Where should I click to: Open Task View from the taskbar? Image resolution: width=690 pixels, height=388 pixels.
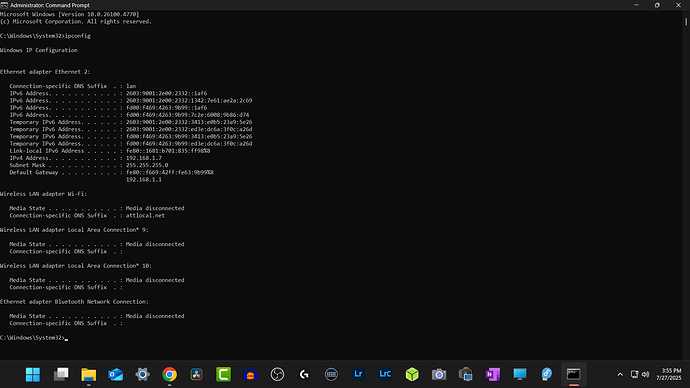tap(61, 374)
